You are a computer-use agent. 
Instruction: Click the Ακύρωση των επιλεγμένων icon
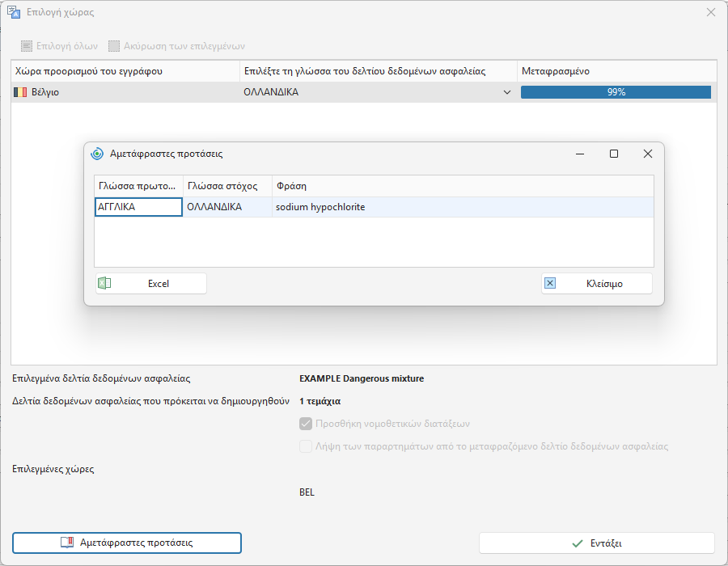coord(114,46)
